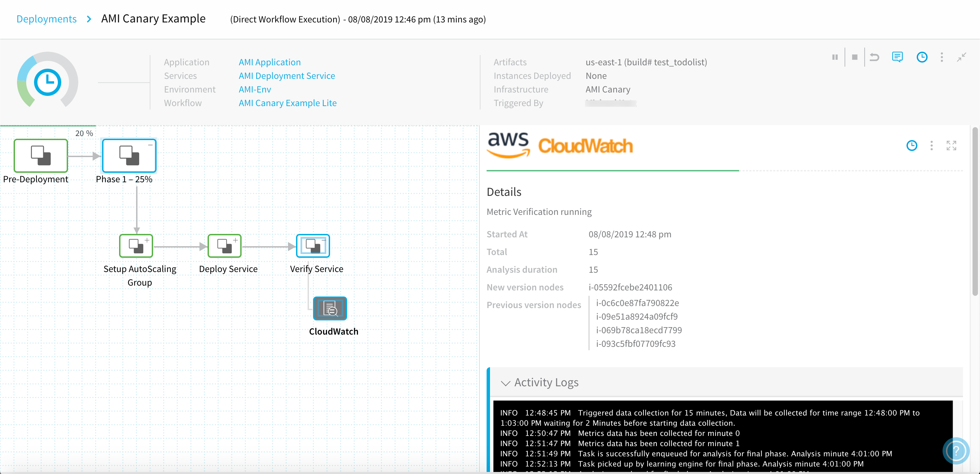This screenshot has width=980, height=474.
Task: Select Setup AutoScaling Group step
Action: [136, 246]
